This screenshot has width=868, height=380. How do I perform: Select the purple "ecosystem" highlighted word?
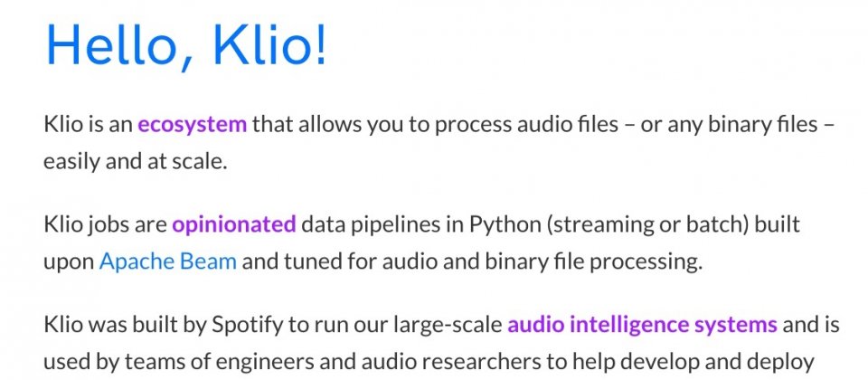point(192,125)
